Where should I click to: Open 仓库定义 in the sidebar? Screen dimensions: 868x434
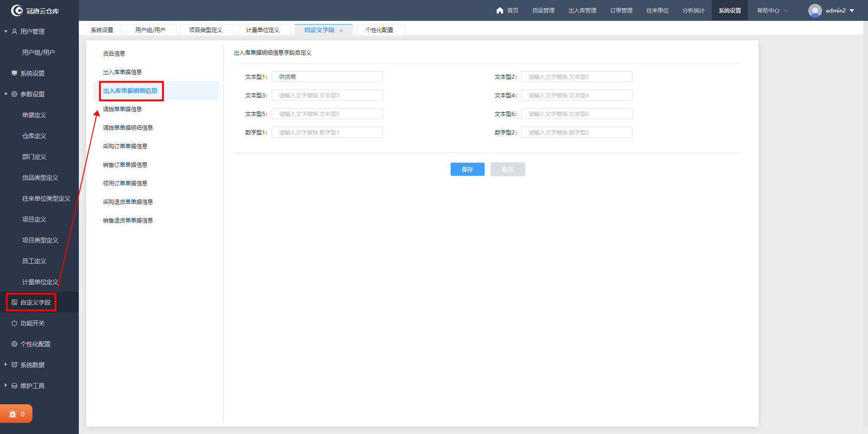(34, 136)
